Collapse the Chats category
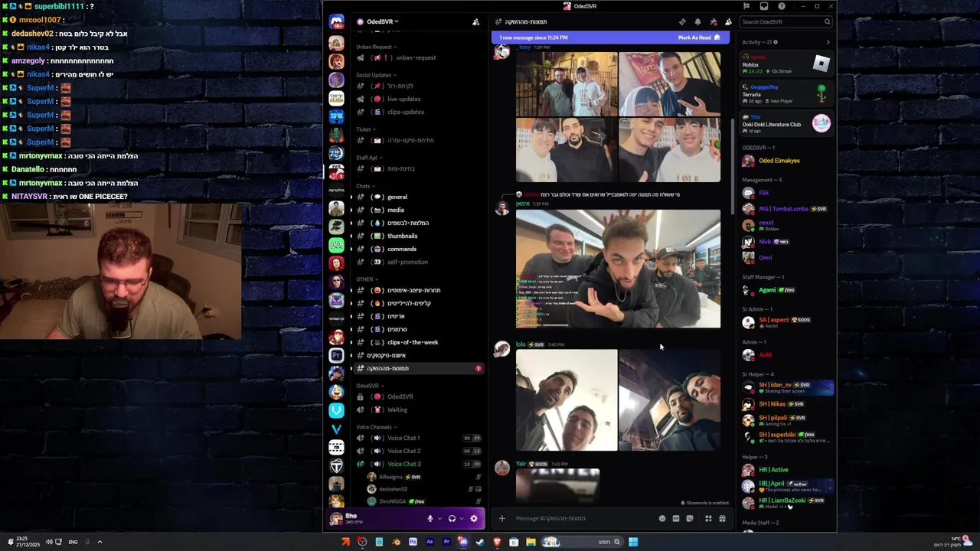This screenshot has height=551, width=980. 364,186
